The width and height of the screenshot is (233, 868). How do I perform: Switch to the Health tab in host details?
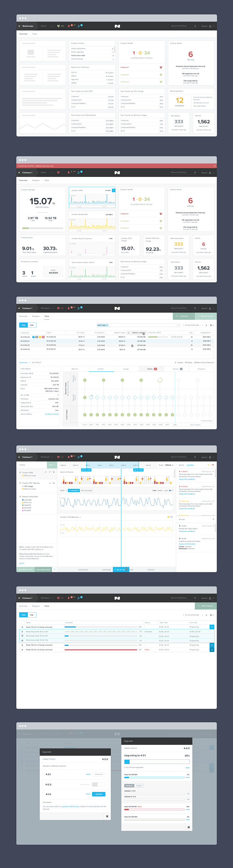pyautogui.click(x=101, y=369)
